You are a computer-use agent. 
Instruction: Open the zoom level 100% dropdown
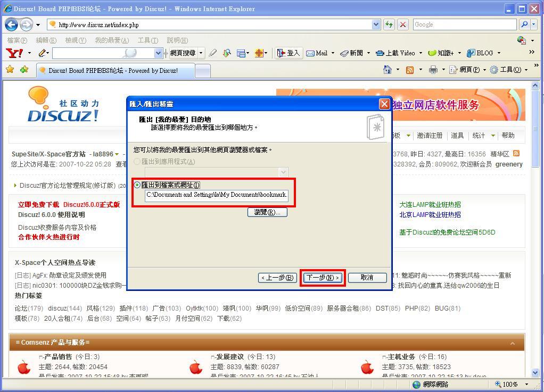[x=527, y=384]
